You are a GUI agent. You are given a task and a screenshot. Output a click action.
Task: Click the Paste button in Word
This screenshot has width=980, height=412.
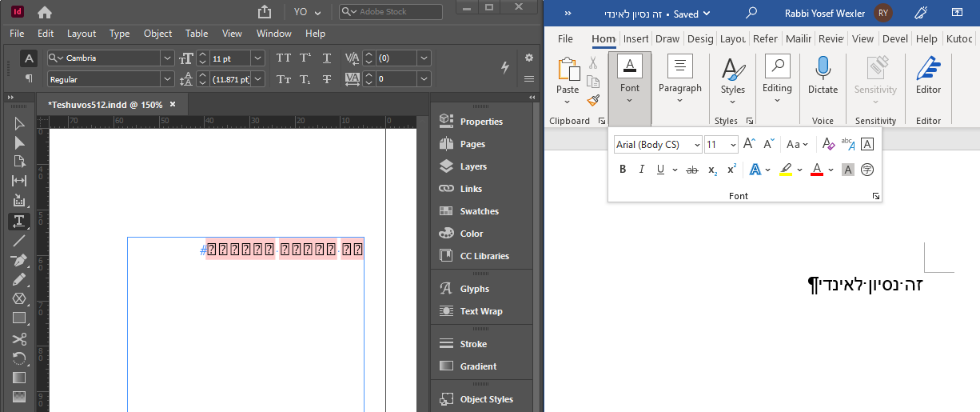click(x=568, y=76)
